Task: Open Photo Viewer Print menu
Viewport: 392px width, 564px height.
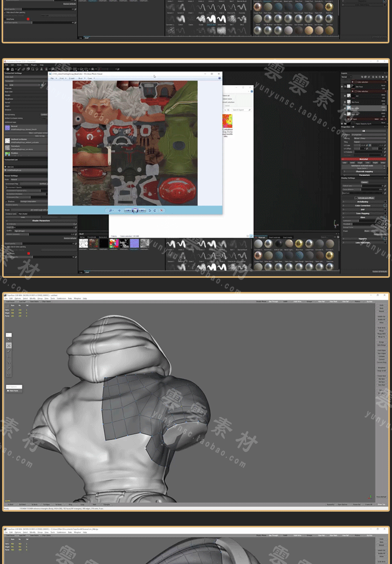Action: point(62,78)
